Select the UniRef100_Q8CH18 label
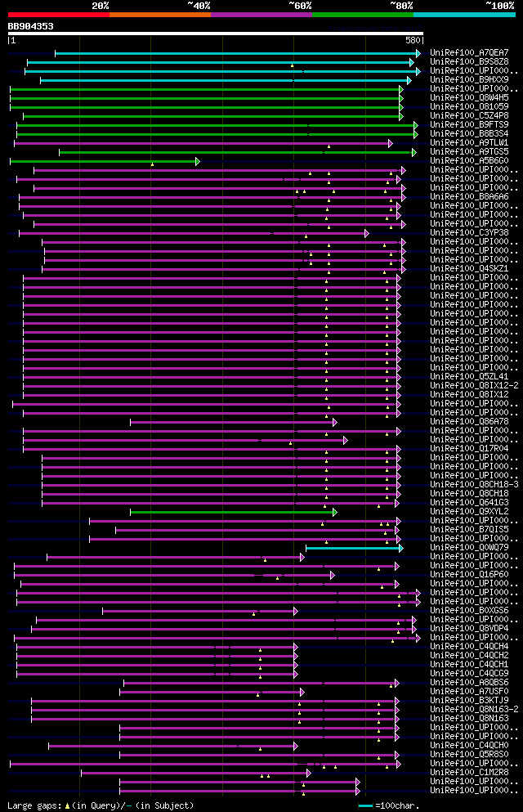This screenshot has width=523, height=812. (x=469, y=494)
